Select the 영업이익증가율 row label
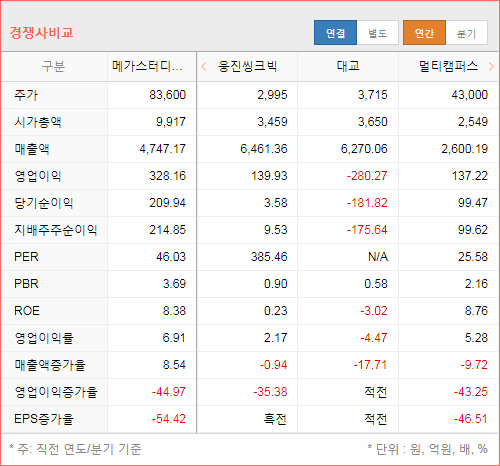This screenshot has width=500, height=466. [56, 392]
